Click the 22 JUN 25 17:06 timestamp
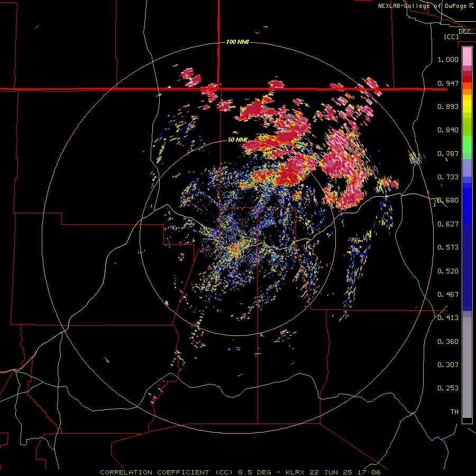Viewport: 476px width, 476px height. click(x=345, y=472)
